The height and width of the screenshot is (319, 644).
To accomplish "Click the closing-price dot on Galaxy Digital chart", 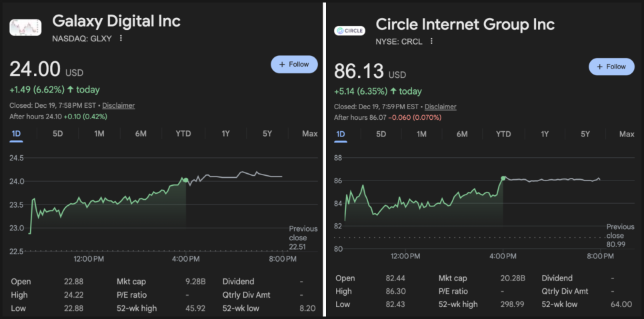I will click(x=185, y=180).
